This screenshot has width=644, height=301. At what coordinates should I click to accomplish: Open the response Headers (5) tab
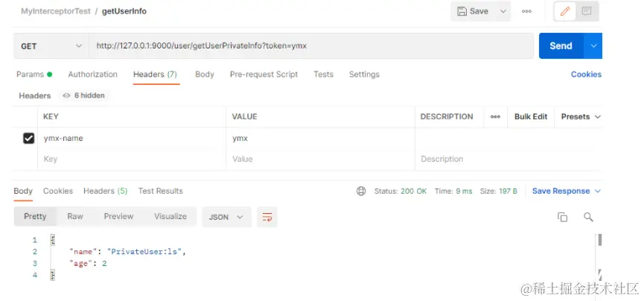click(105, 191)
